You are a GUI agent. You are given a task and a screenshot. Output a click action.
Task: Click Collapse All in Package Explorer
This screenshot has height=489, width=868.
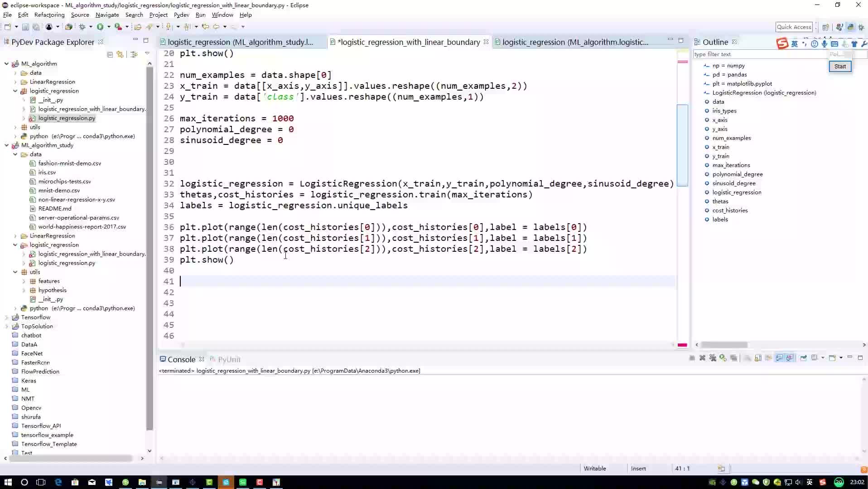tap(110, 54)
